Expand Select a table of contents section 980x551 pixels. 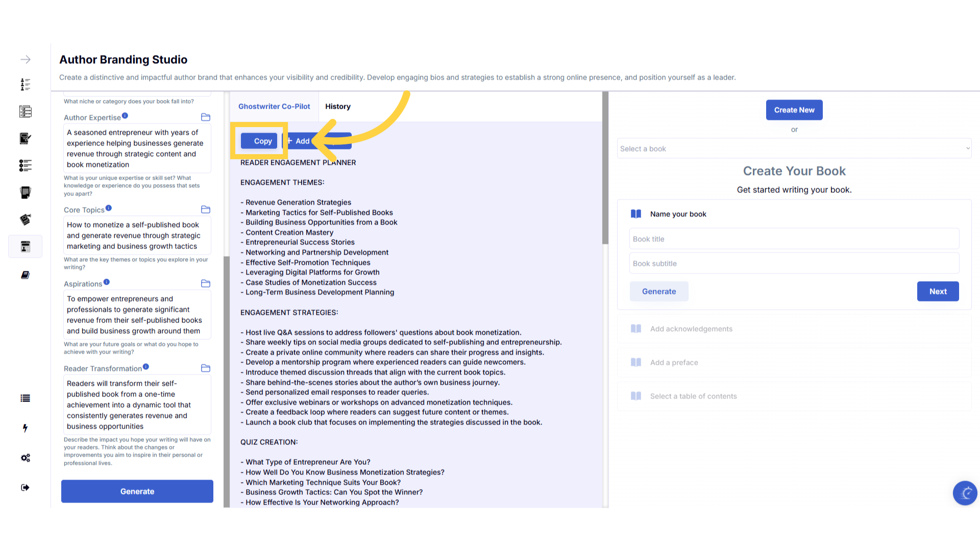[x=693, y=396]
